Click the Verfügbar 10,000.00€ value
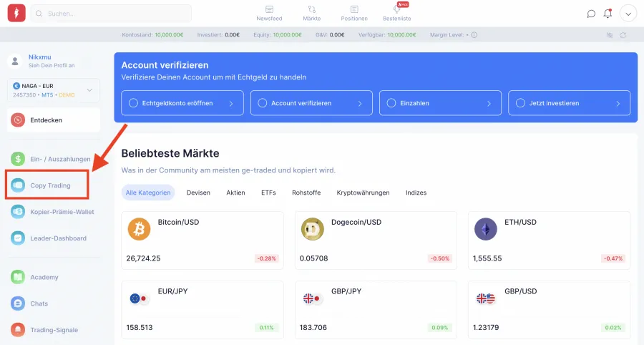Screen dimensions: 644x345 click(401, 35)
